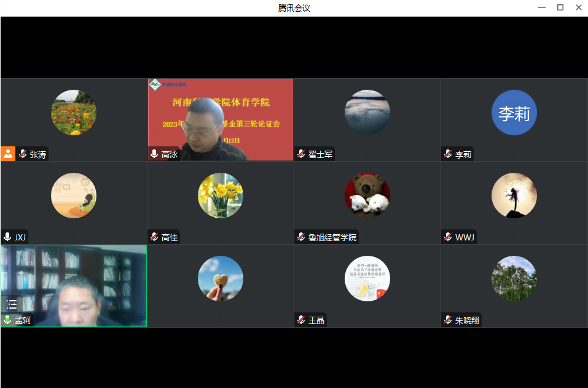The width and height of the screenshot is (588, 388).
Task: Click the muted microphone icon for 张涛
Action: [x=23, y=154]
